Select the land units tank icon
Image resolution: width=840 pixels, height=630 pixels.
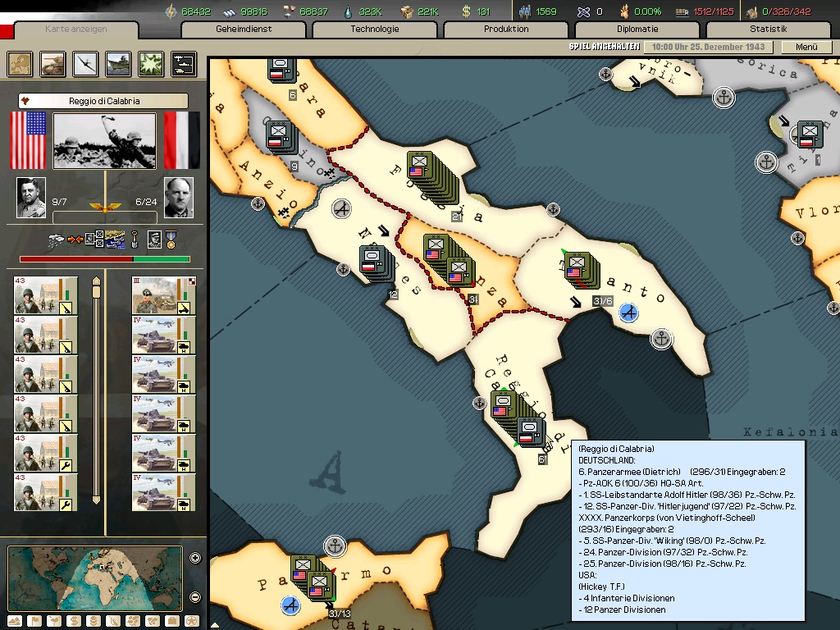click(x=52, y=64)
